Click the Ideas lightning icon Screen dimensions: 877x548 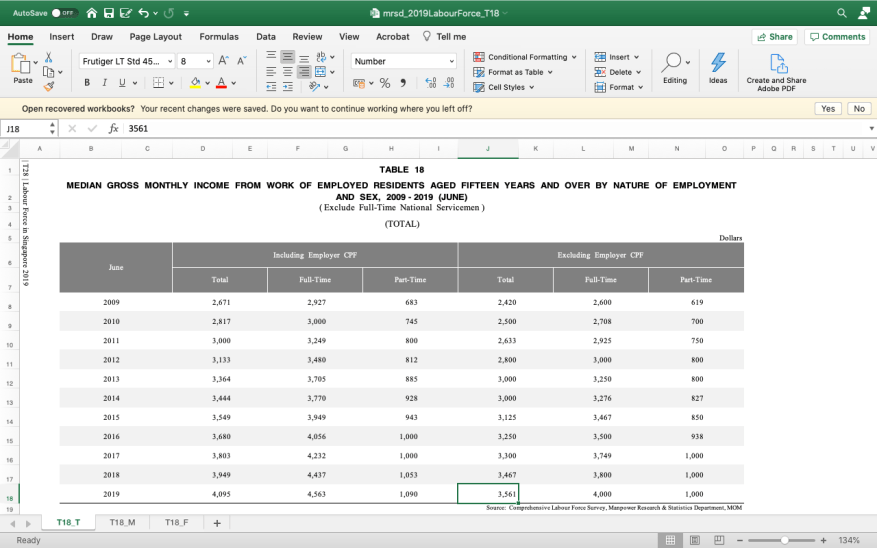pyautogui.click(x=718, y=63)
